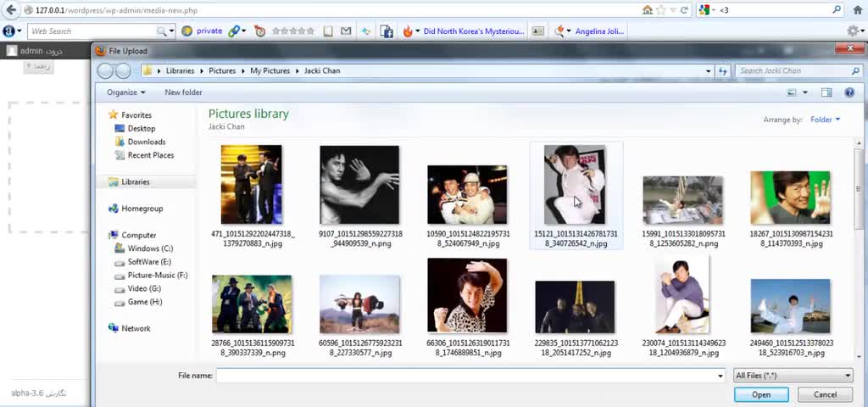Refresh the folder with the arrows button by the path
Screen dimensions: 868x407
(722, 71)
